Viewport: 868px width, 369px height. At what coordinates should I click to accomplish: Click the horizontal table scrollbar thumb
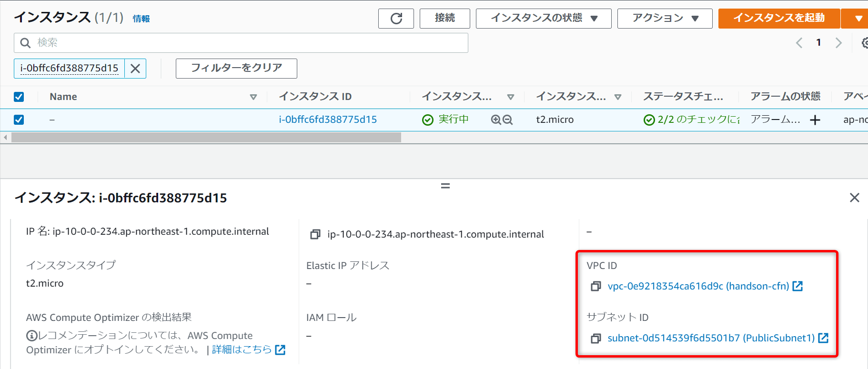206,138
